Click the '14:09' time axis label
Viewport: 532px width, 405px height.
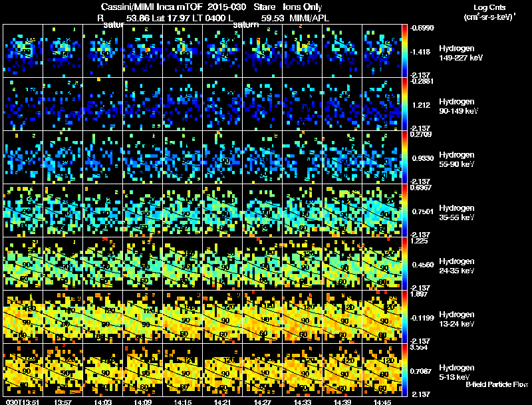click(x=143, y=402)
